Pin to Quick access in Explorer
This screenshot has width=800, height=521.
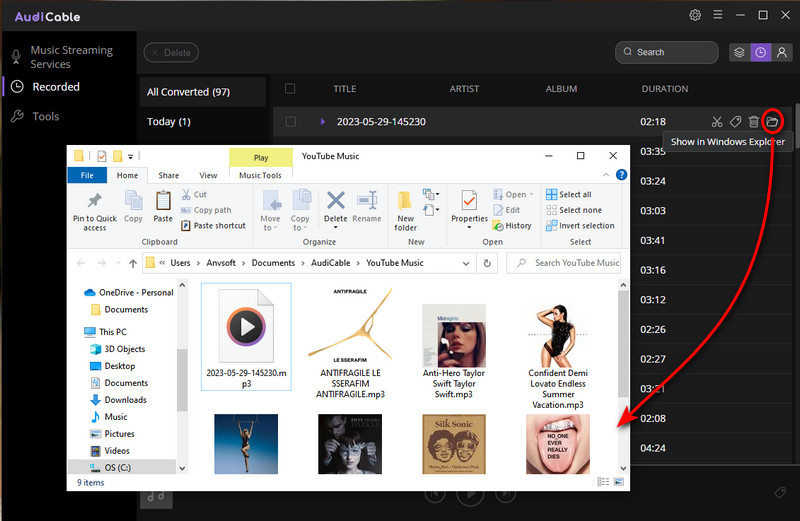click(94, 212)
